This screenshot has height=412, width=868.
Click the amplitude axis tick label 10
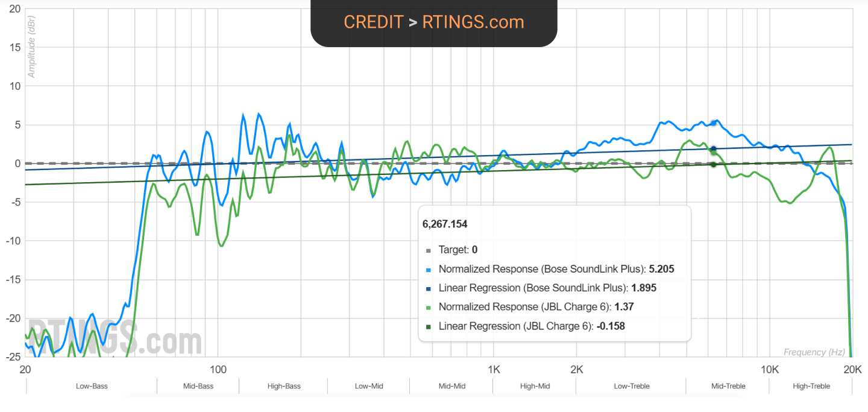click(x=15, y=86)
